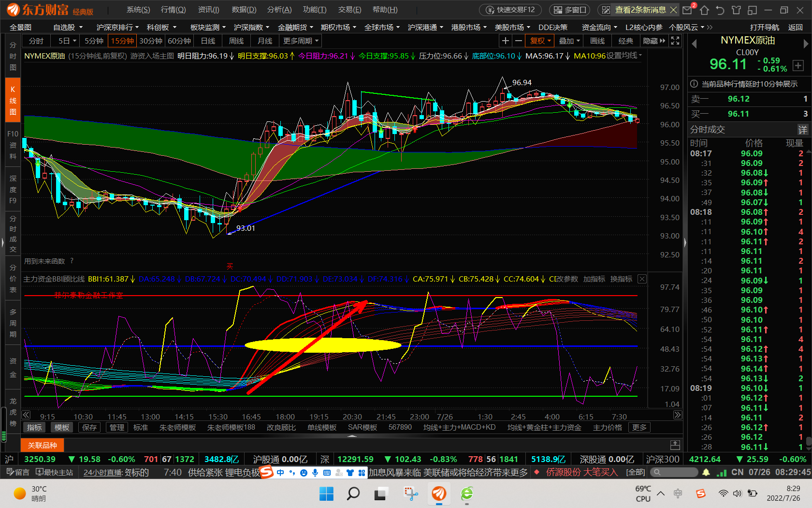
Task: Open 留言 message icon in status bar
Action: (x=17, y=472)
